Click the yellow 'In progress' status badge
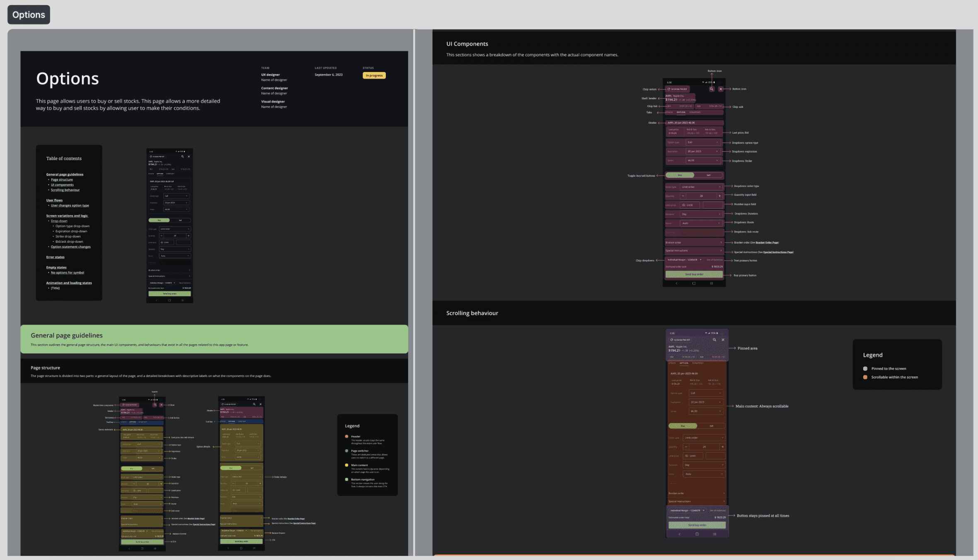 [374, 75]
